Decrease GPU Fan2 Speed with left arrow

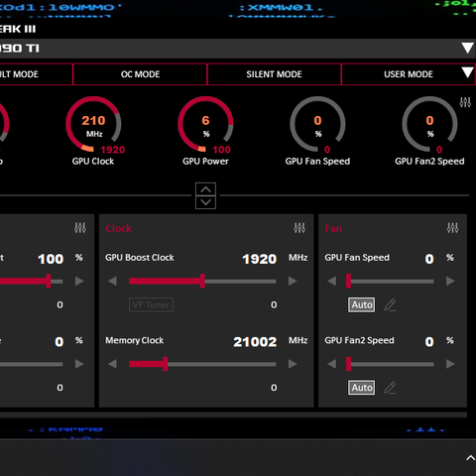(332, 364)
